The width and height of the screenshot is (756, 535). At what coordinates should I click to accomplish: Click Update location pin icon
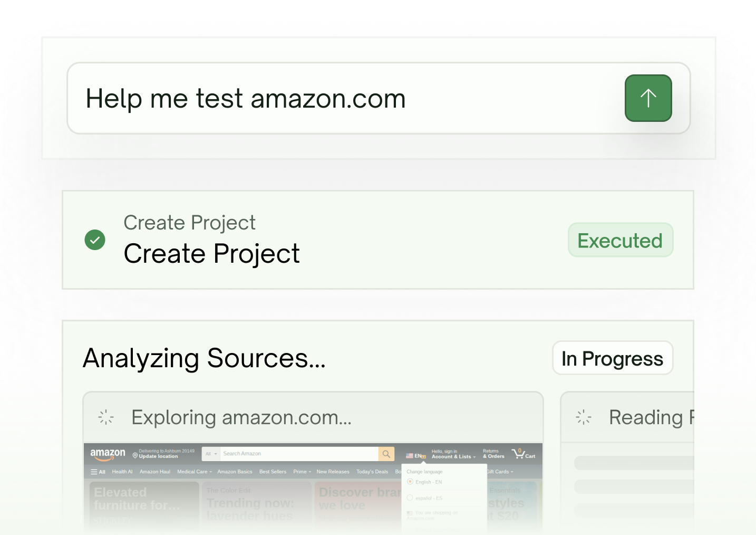click(135, 455)
